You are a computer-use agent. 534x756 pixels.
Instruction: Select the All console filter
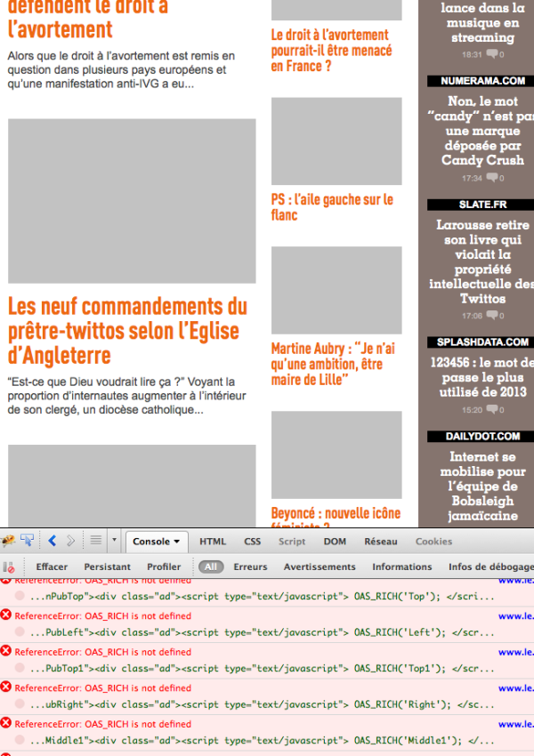pyautogui.click(x=211, y=567)
